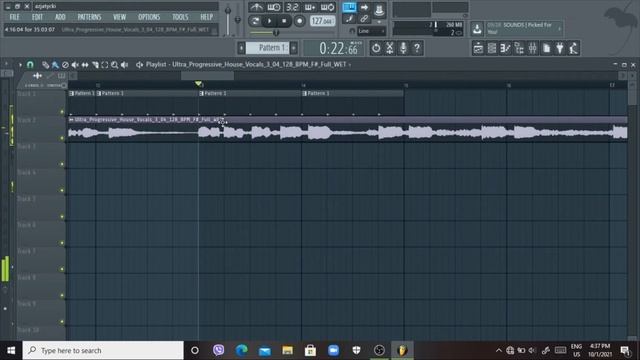This screenshot has width=640, height=360.
Task: Open the FILE menu
Action: tap(14, 17)
